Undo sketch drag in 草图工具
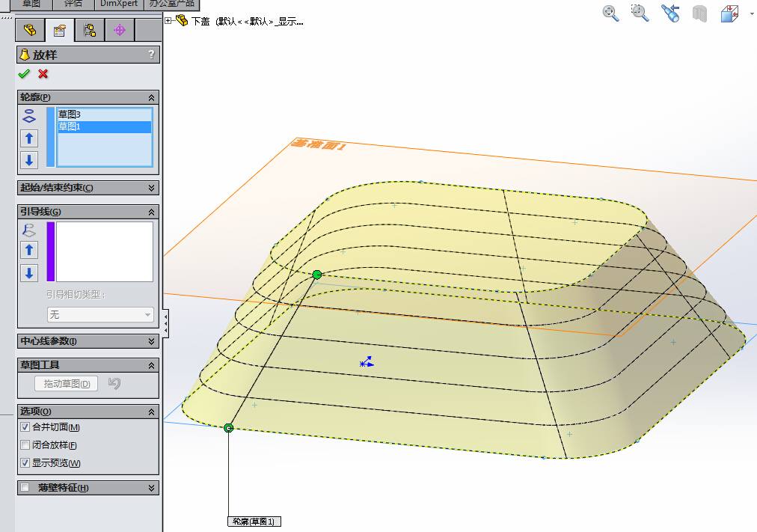The width and height of the screenshot is (757, 532). click(x=114, y=383)
